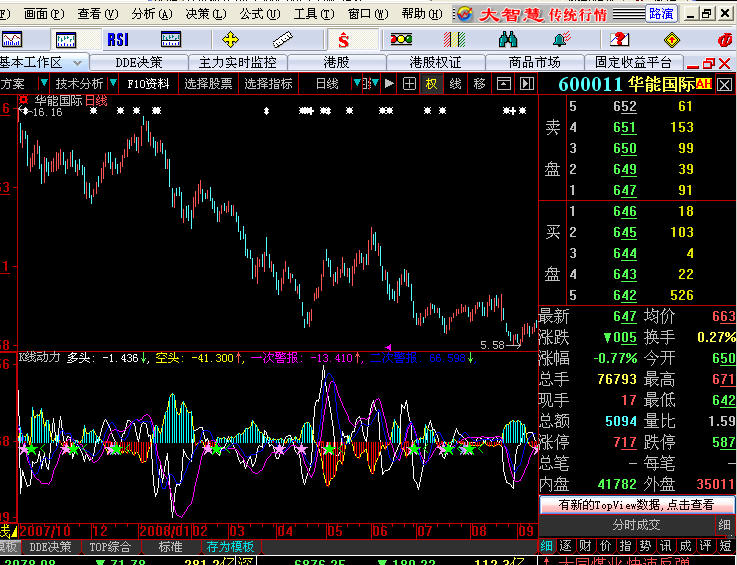Switch to the 港股权证 tab
Viewport: 737px width, 565px height.
pos(435,63)
